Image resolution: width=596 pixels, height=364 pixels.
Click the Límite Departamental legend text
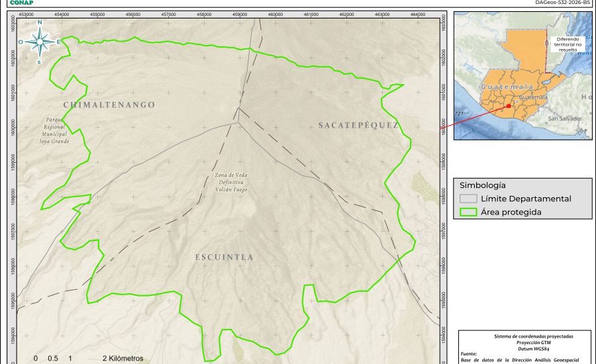click(526, 199)
